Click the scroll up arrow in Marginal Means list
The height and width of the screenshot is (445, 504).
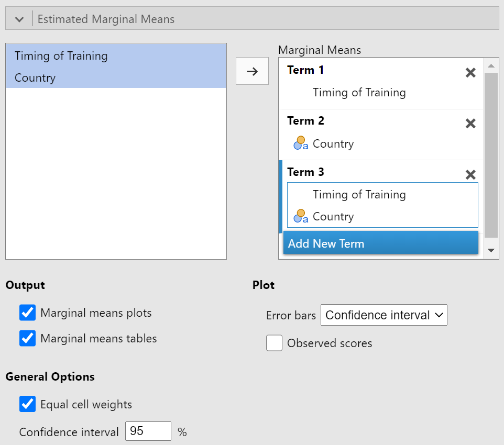491,66
